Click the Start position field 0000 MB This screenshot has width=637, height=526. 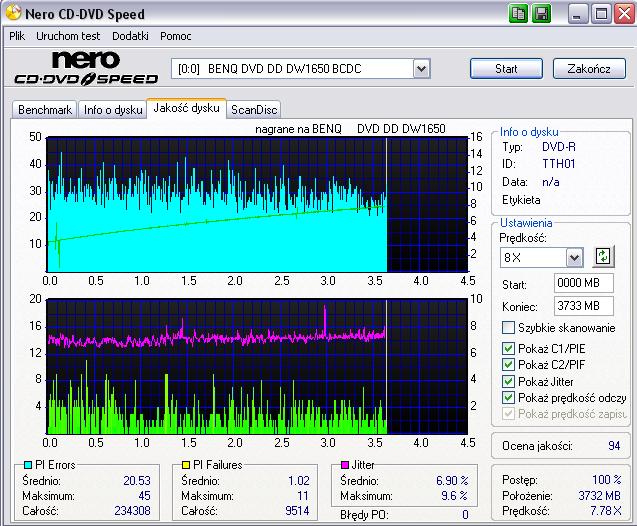coord(583,283)
